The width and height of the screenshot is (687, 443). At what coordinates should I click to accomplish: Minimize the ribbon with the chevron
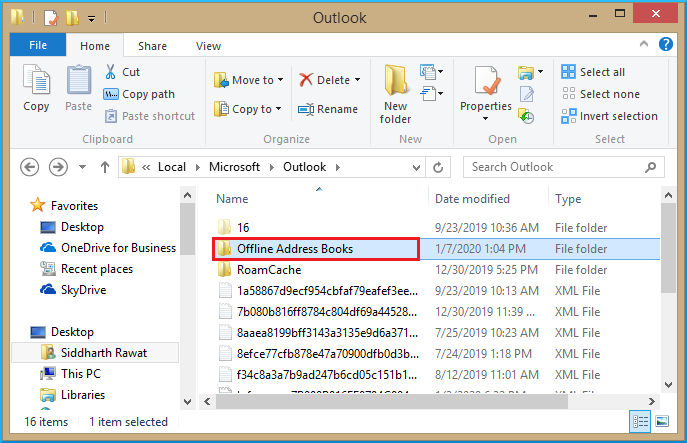tap(644, 44)
